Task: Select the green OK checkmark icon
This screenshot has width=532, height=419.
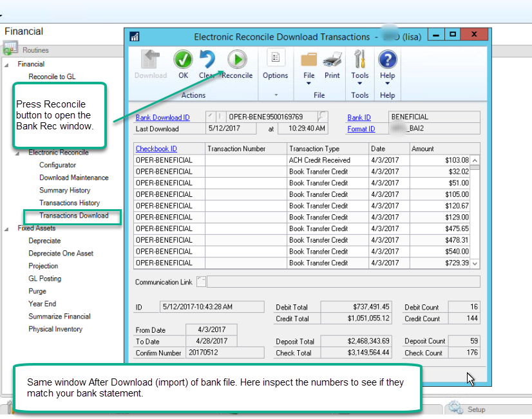Action: (183, 58)
